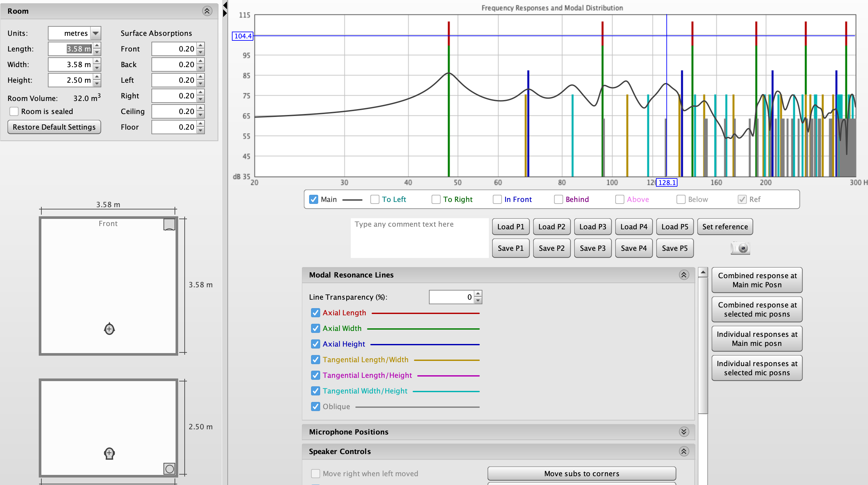Uncheck Tangential Width/Height lines
868x485 pixels.
(x=315, y=391)
